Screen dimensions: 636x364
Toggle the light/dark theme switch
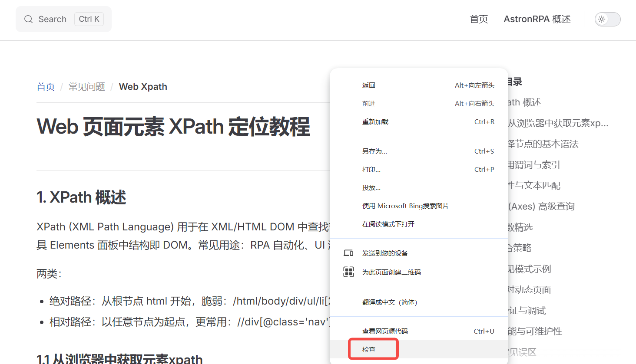(x=607, y=19)
